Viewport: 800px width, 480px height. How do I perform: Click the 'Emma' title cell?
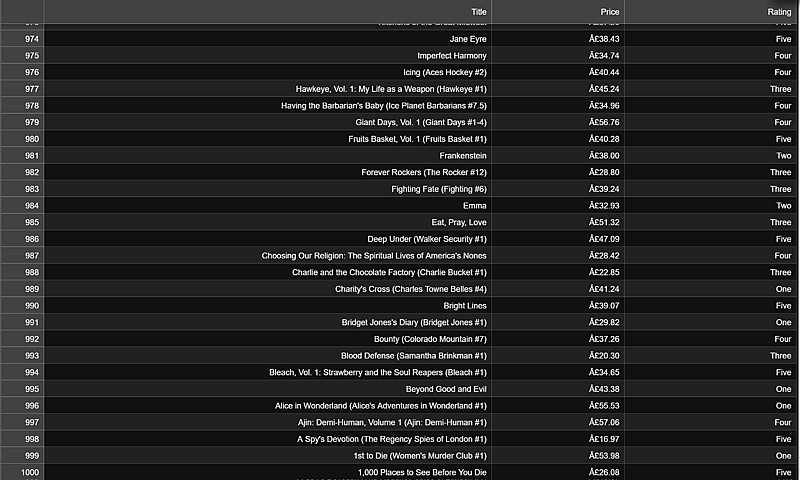click(267, 206)
